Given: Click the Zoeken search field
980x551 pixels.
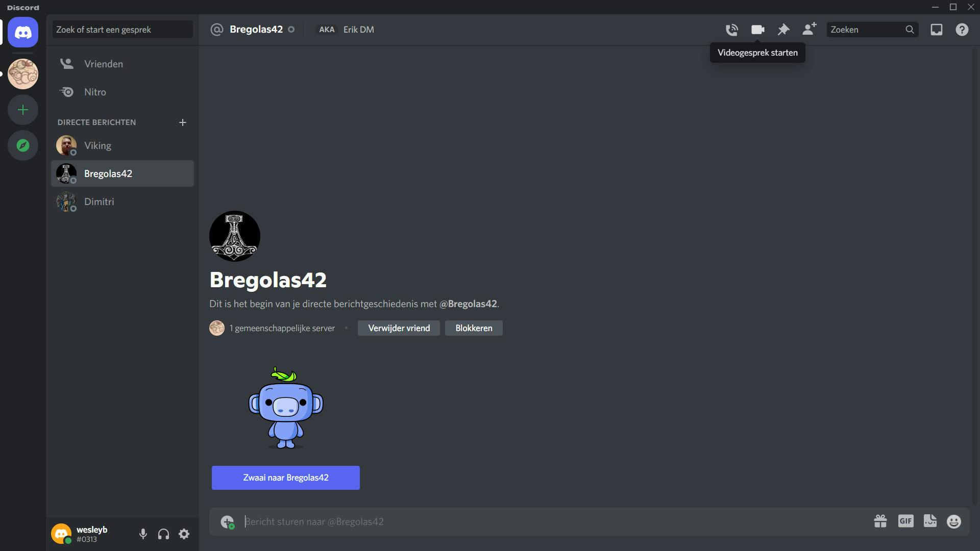Looking at the screenshot, I should [x=865, y=30].
